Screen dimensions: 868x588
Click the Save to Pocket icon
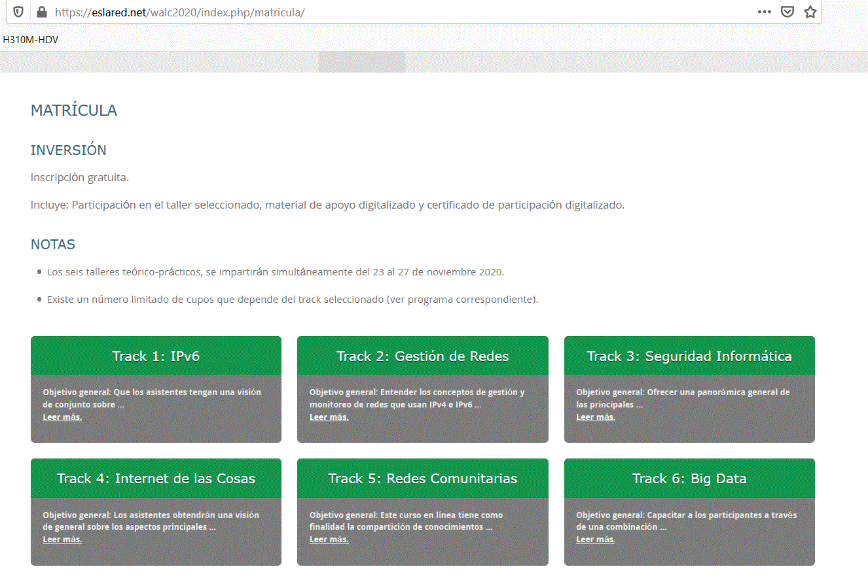pyautogui.click(x=787, y=12)
